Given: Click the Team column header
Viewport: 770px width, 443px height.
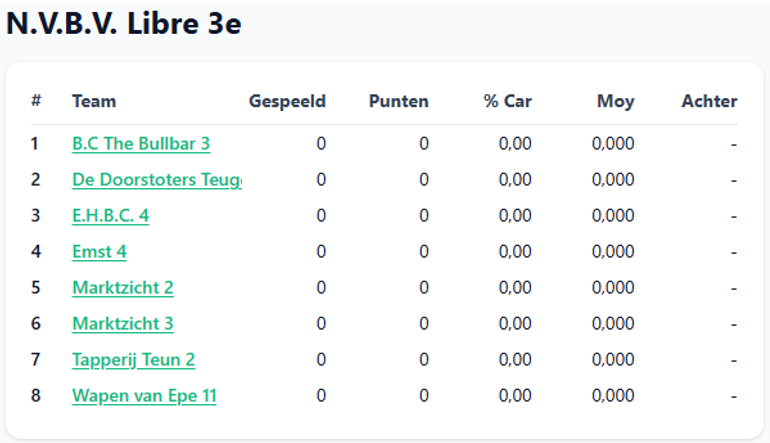Looking at the screenshot, I should (94, 101).
